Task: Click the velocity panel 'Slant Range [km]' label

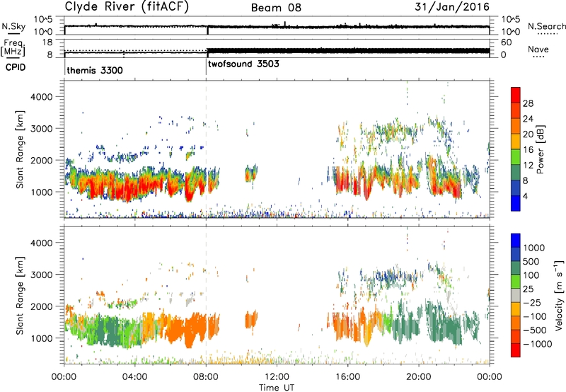Action: pos(20,296)
